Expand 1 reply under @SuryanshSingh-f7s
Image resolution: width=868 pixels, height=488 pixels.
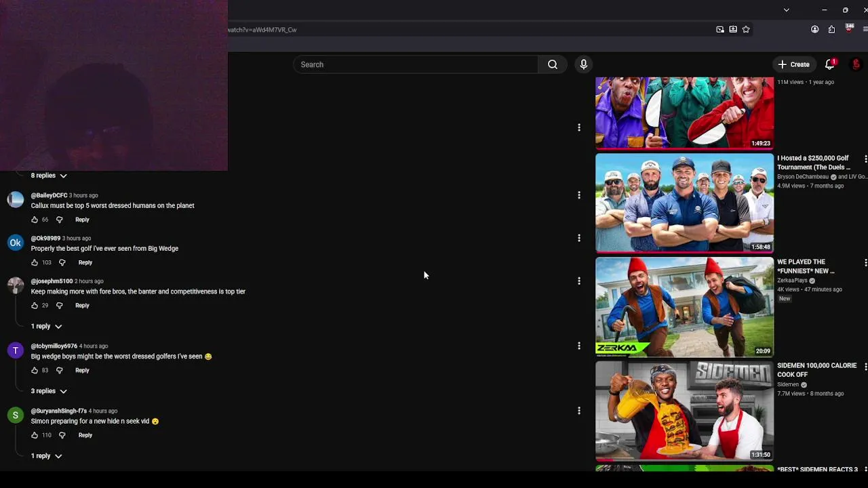46,456
